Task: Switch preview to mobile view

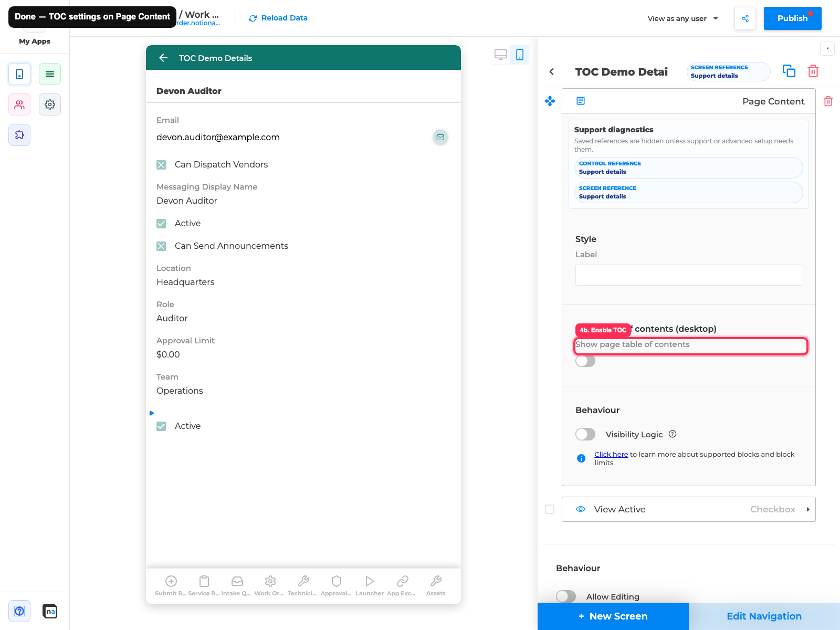Action: 520,55
